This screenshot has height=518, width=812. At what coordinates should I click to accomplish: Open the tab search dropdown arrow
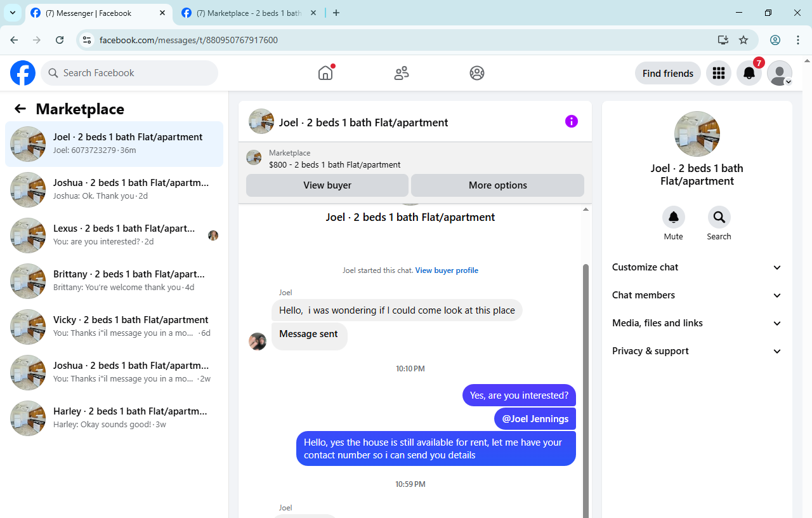tap(13, 13)
